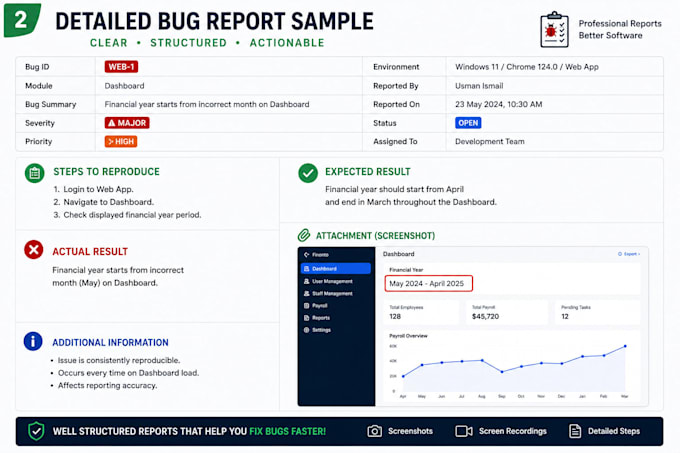Screen dimensions: 680x453
Task: Click the green shield icon in footer
Action: [36, 431]
